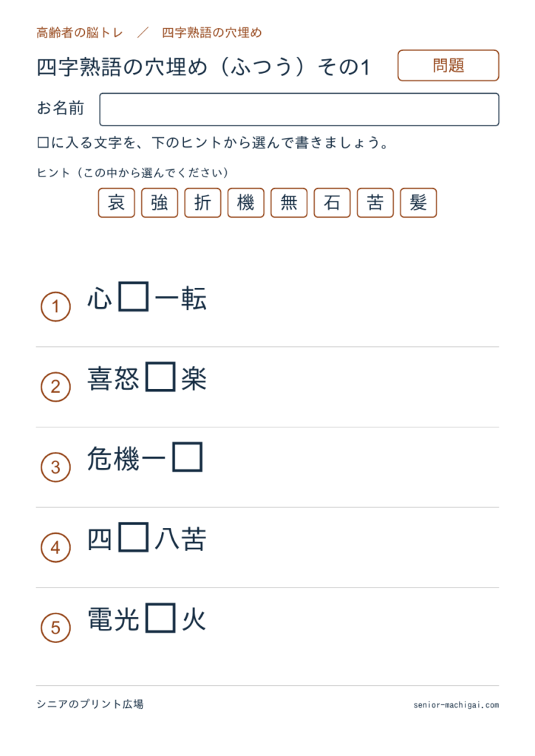Click the お名前 name input field
Viewport: 535px width, 756px height.
point(299,109)
